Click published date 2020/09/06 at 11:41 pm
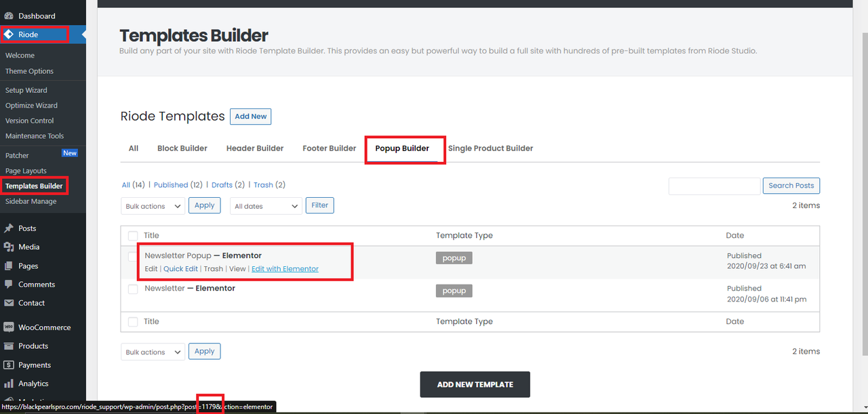Viewport: 868px width, 414px height. [x=766, y=299]
